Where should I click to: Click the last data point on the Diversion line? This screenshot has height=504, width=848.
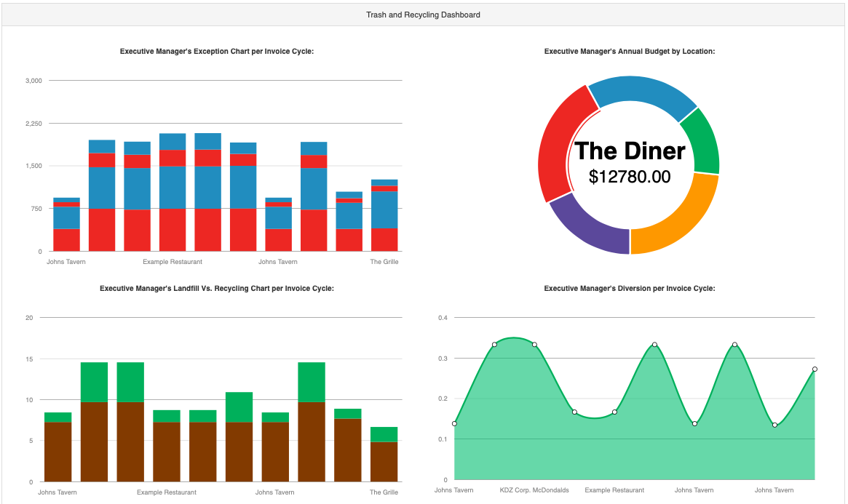(815, 369)
